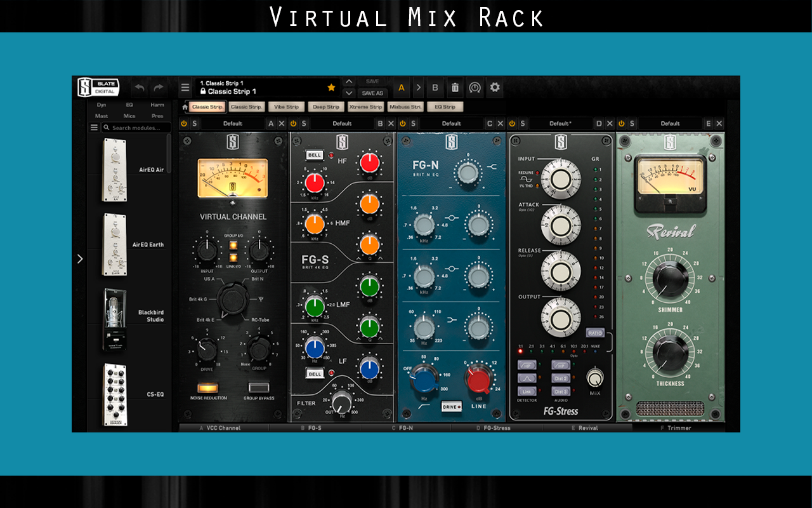Click the circular knob icon beside trash
The width and height of the screenshot is (812, 508).
(475, 88)
